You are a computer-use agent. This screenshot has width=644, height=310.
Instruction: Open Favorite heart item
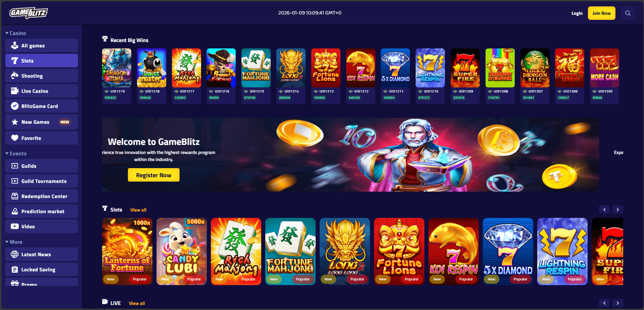(x=42, y=138)
